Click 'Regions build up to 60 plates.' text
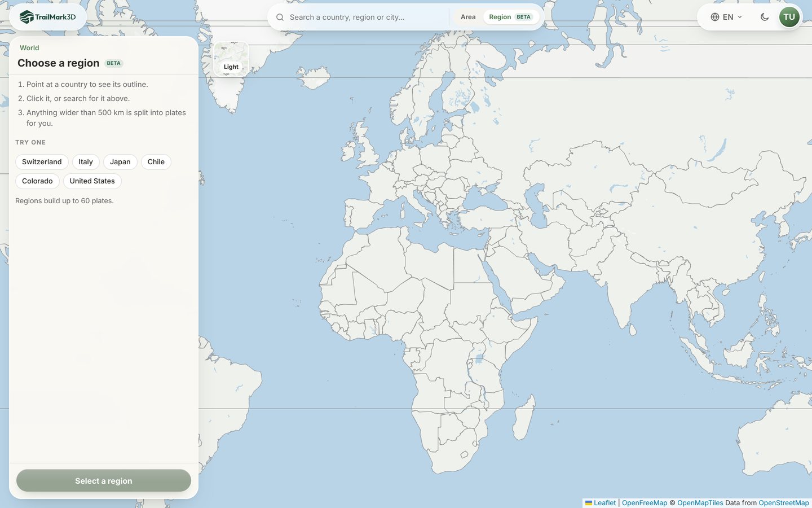Screen dimensions: 812x508 point(64,201)
